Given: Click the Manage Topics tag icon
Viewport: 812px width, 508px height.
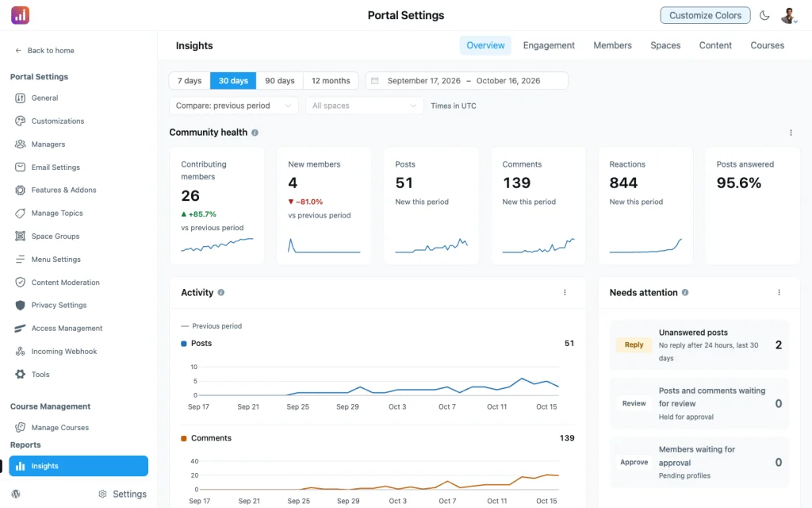Looking at the screenshot, I should (20, 213).
